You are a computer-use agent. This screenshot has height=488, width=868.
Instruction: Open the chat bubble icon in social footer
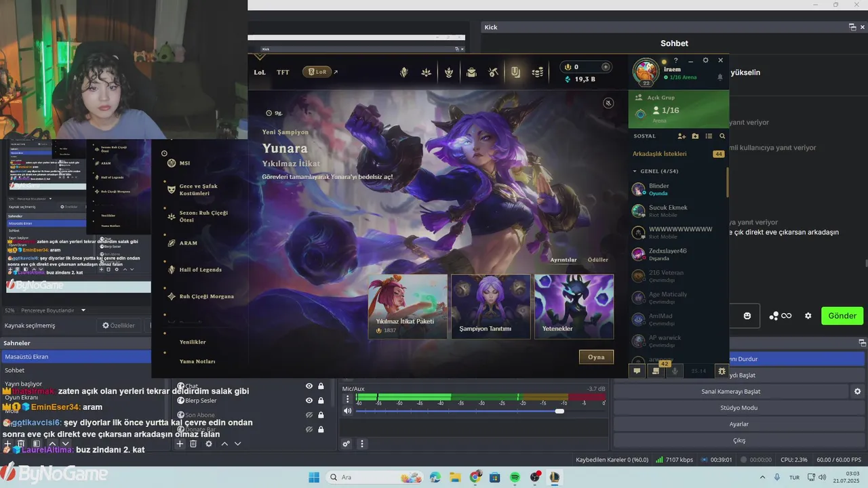click(637, 371)
